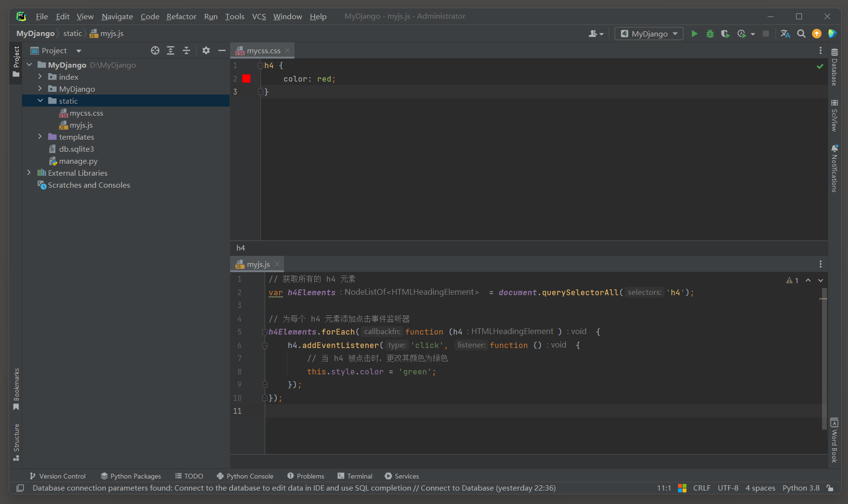Click the colorful JetBrains toolbox icon
Viewport: 848px width, 504px height.
click(833, 34)
